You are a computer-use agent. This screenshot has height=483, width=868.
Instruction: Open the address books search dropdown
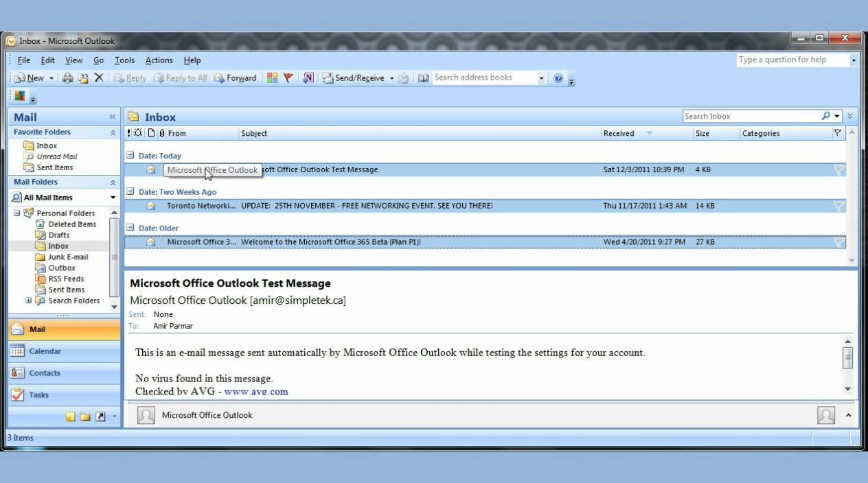(541, 78)
